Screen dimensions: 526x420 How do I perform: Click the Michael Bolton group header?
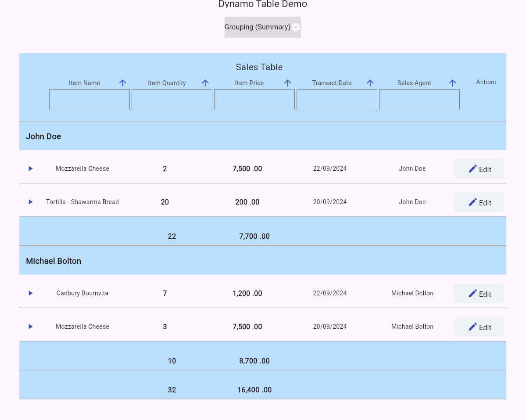263,261
